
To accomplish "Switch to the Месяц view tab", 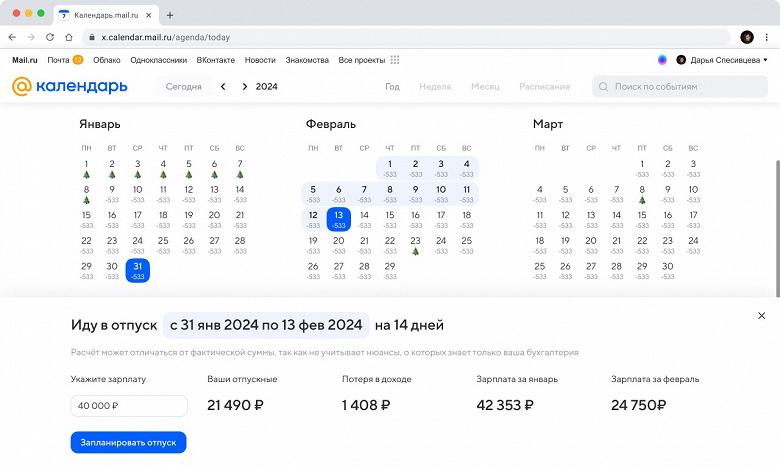I will click(485, 87).
